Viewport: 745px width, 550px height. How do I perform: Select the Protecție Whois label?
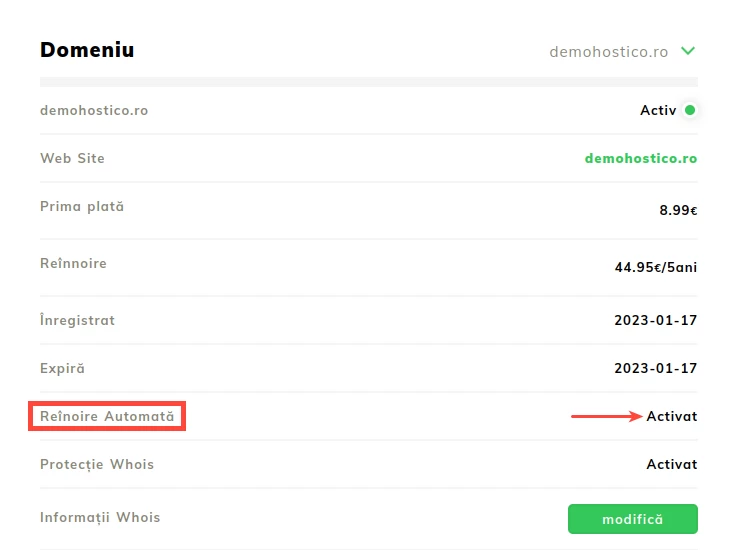point(97,464)
